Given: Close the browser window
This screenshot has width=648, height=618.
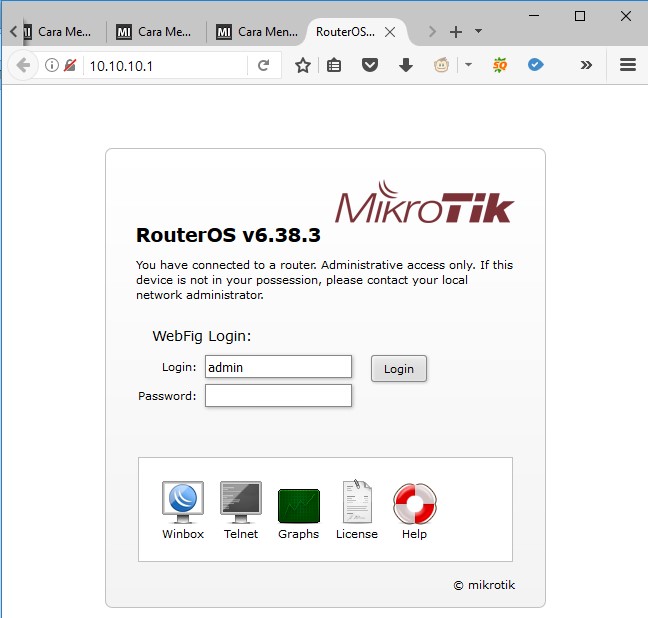Looking at the screenshot, I should pos(626,16).
